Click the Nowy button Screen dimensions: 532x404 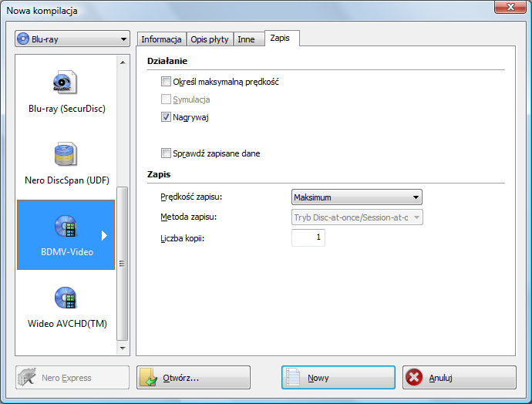pos(338,377)
